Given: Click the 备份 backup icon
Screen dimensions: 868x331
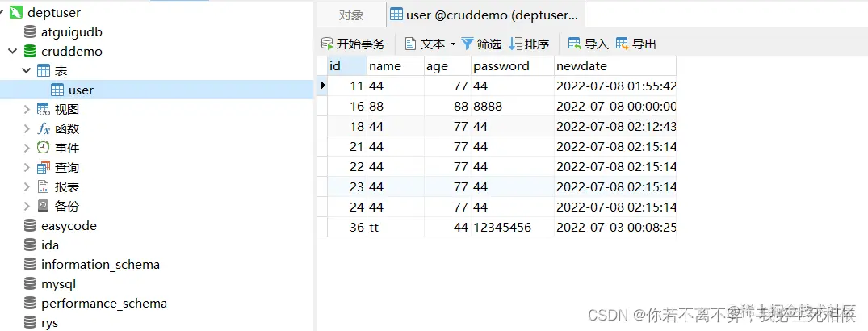Looking at the screenshot, I should click(x=44, y=207).
